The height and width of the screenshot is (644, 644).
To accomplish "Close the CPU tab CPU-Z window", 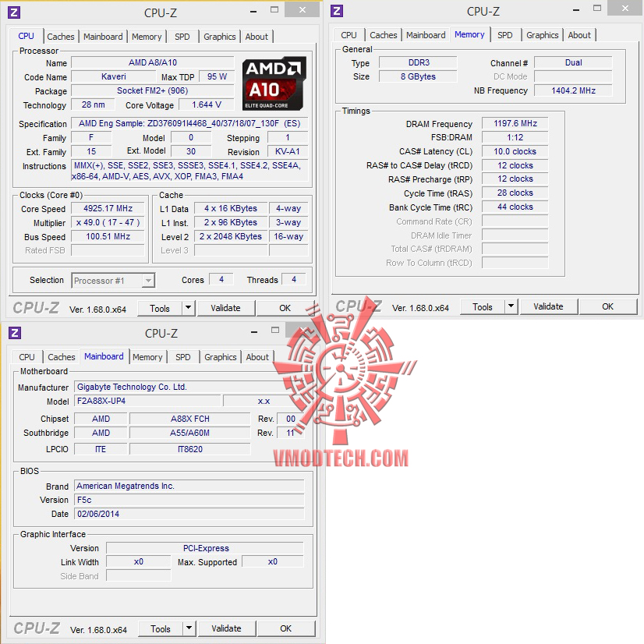I will click(303, 10).
